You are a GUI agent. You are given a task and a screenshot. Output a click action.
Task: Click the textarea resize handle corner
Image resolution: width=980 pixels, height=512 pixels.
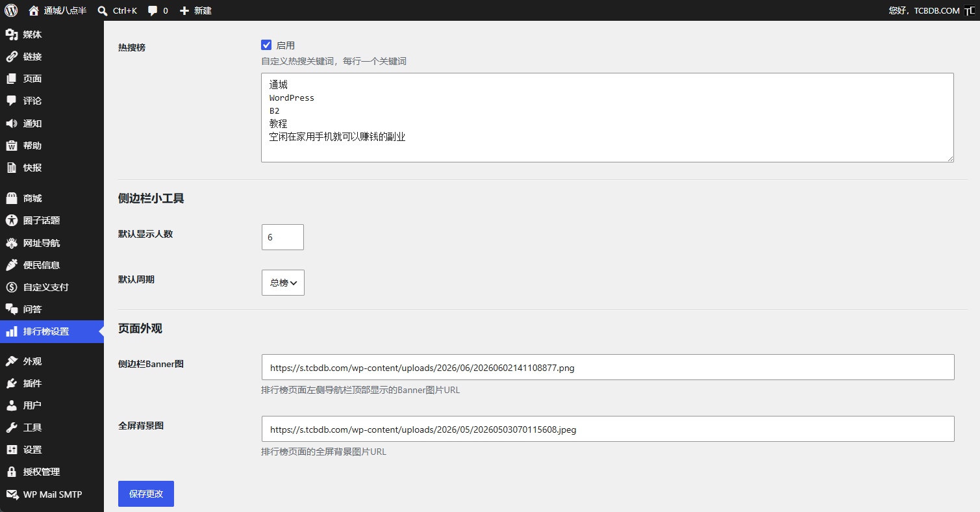click(950, 159)
